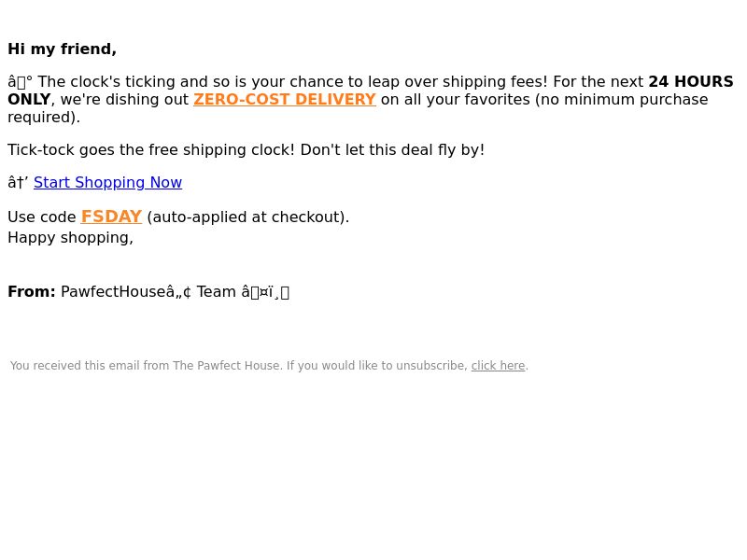Screen dimensions: 747x560
Task: Click the garbled arrow symbol before Start Shopping
Action: tap(18, 182)
